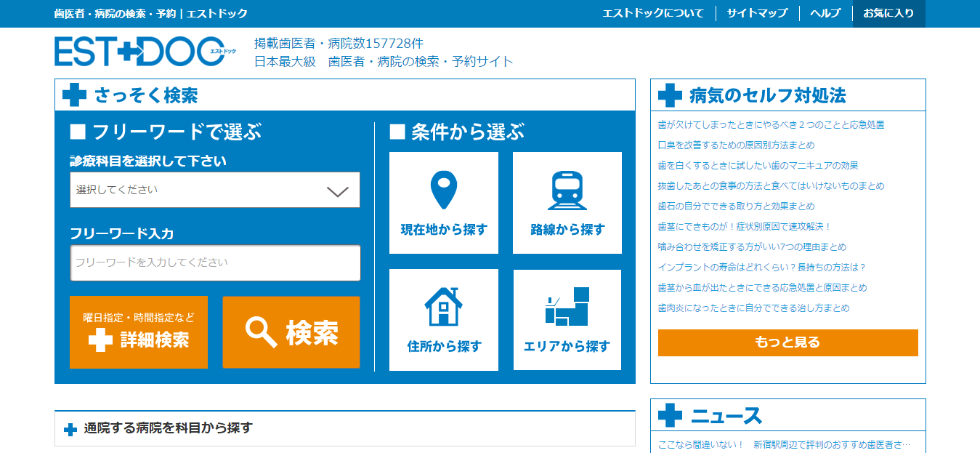Viewport: 980px width, 453px height.
Task: Open article 歯を白くするときに試したい歯のマニキュアの効果
Action: pyautogui.click(x=758, y=166)
